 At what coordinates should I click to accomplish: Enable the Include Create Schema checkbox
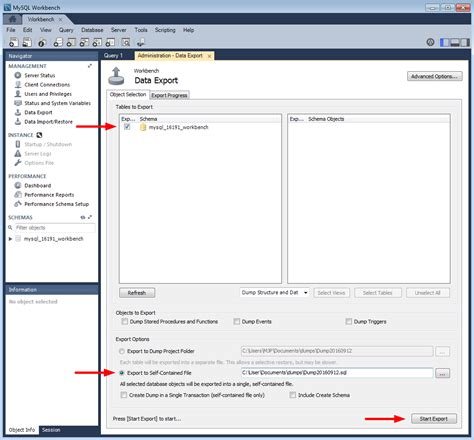(x=293, y=395)
